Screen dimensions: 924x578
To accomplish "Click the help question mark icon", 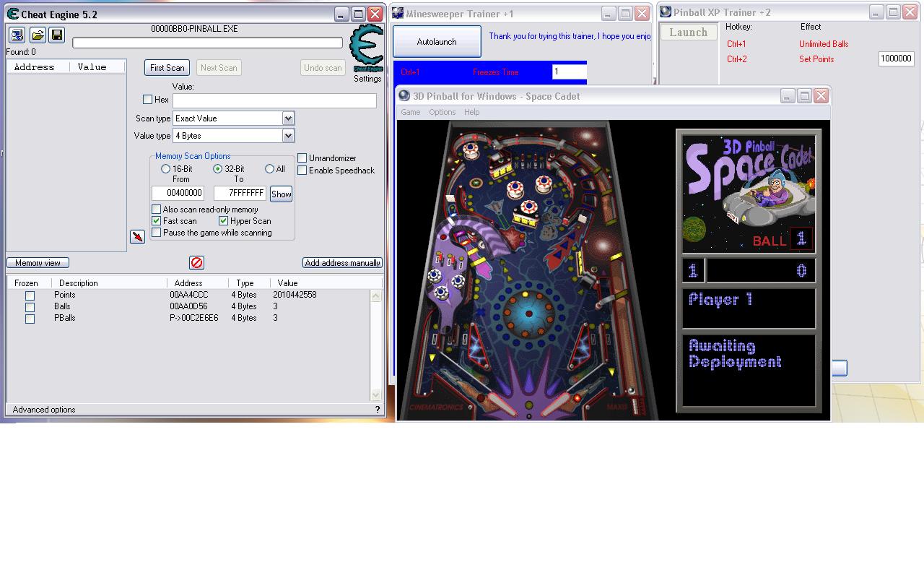I will [377, 410].
